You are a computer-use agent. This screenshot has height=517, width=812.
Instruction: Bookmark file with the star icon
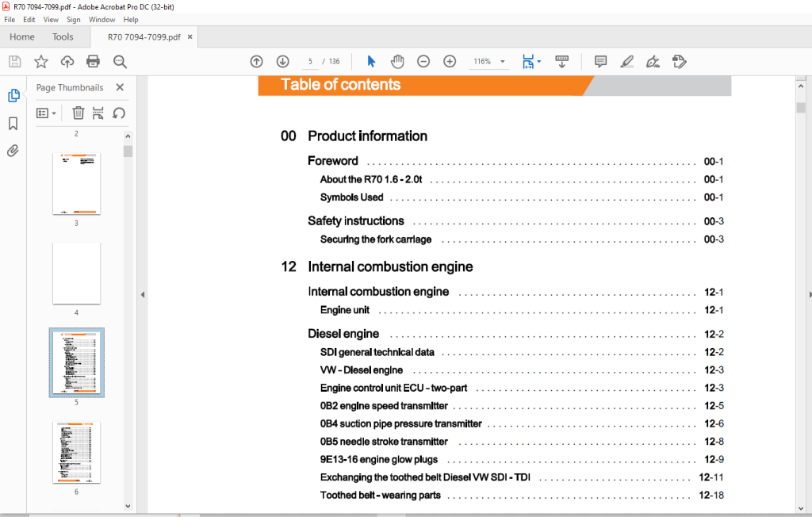[x=41, y=62]
